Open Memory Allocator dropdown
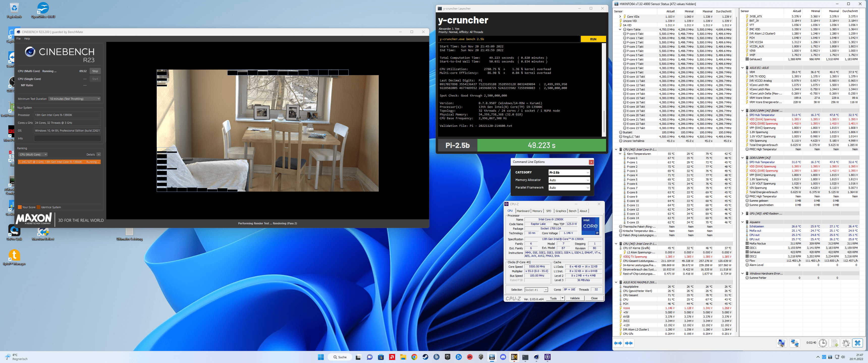This screenshot has width=868, height=363. coord(569,180)
